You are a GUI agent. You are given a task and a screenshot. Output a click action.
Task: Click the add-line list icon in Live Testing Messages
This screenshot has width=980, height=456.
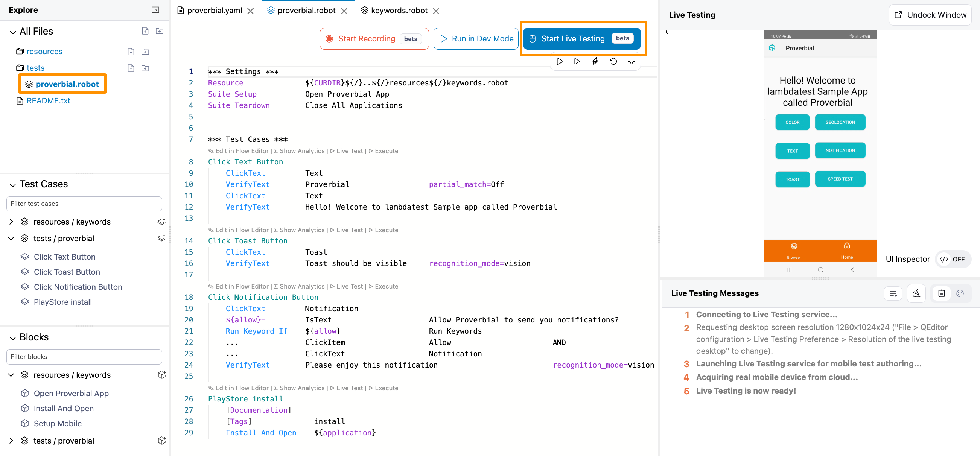(x=893, y=293)
